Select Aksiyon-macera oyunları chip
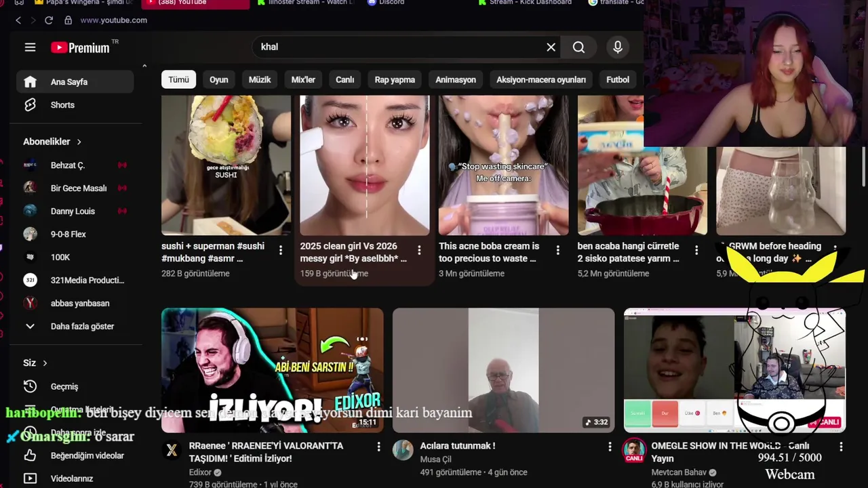This screenshot has height=488, width=868. [540, 79]
